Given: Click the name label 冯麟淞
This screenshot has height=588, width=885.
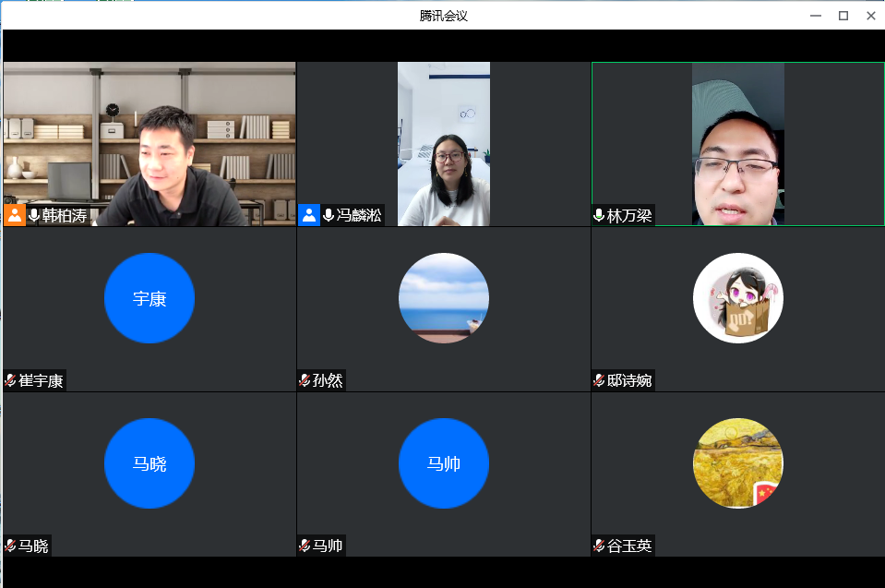Looking at the screenshot, I should click(359, 216).
